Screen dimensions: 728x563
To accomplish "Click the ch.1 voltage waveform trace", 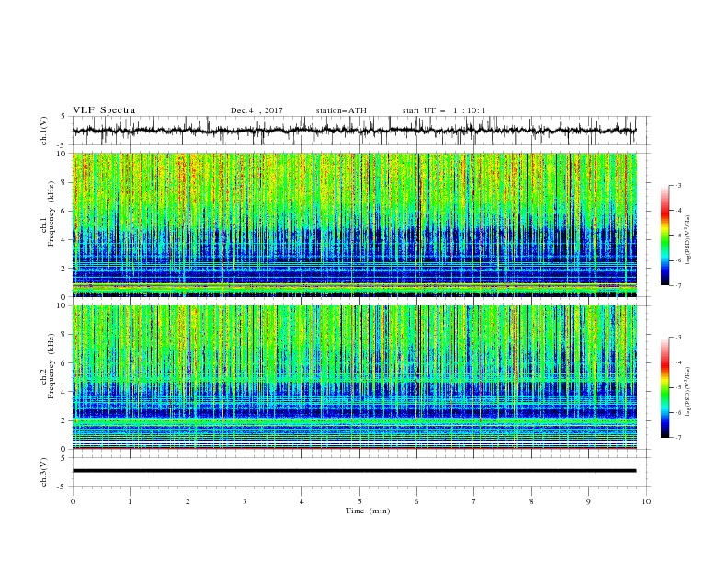I will tap(354, 131).
